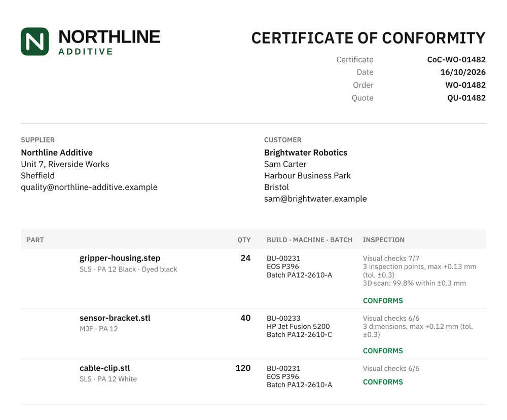Click customer name Brightwater Robotics
The image size is (507, 420).
click(306, 152)
